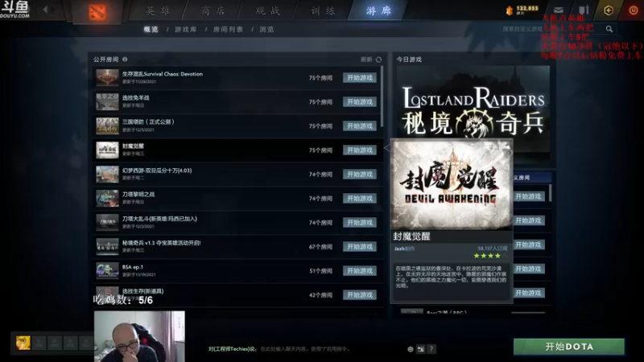
Task: Click the info icon beside 公开房间
Action: click(x=125, y=59)
